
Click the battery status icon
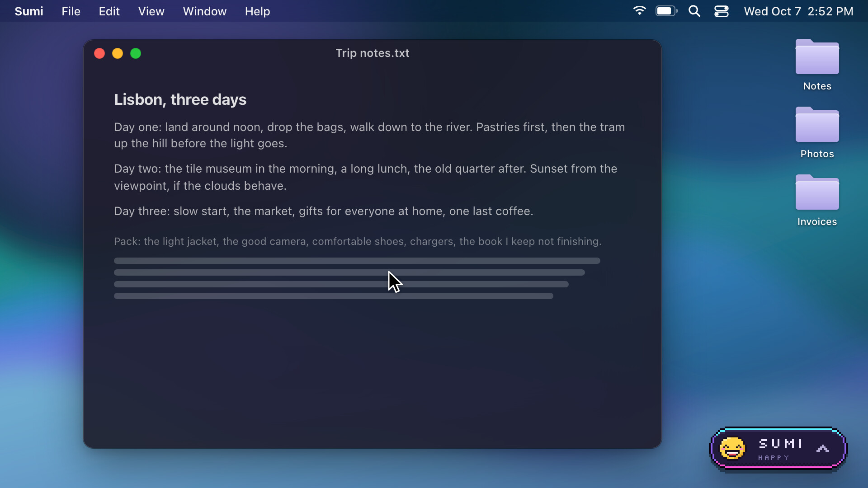point(667,11)
